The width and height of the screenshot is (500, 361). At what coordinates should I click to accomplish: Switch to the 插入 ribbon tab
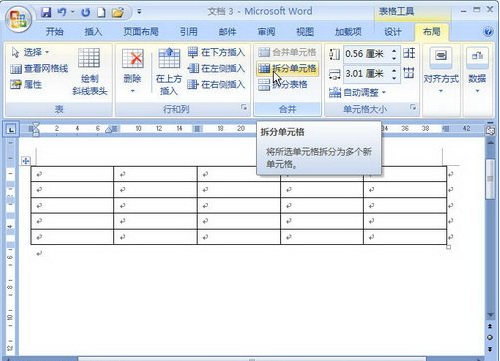point(93,32)
